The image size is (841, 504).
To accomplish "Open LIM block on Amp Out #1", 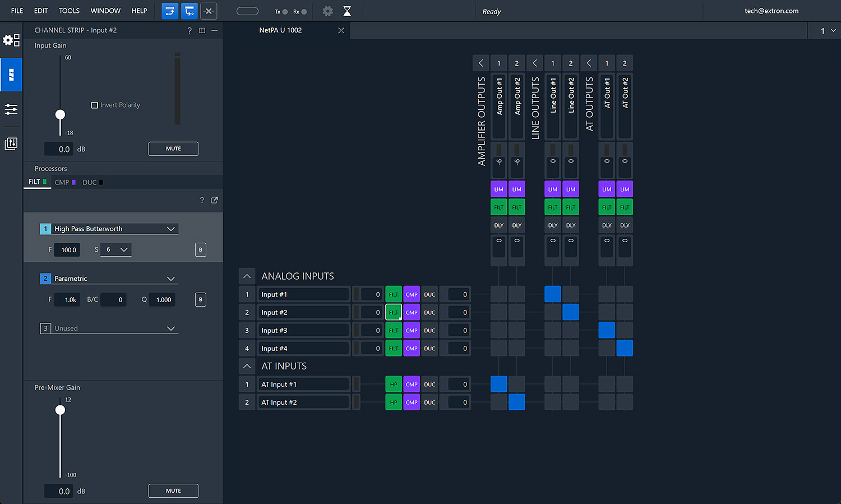I will (499, 189).
